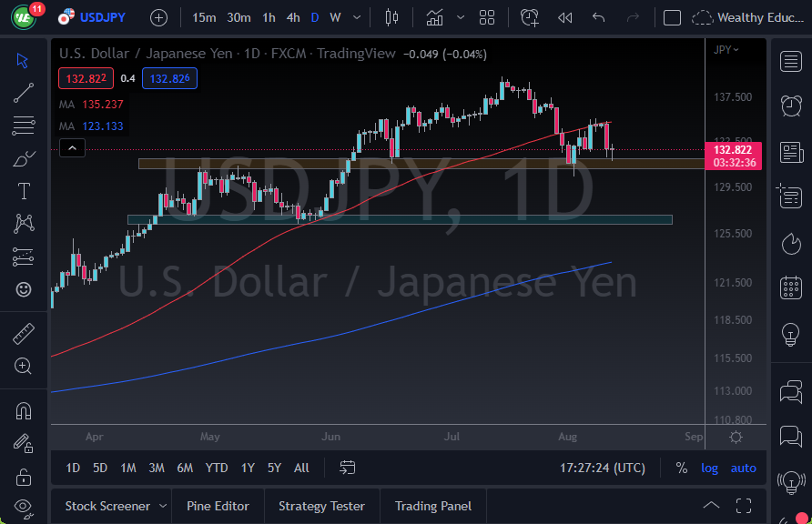Screen dimensions: 812x524
Task: Select the ruler measure tool
Action: coord(24,334)
